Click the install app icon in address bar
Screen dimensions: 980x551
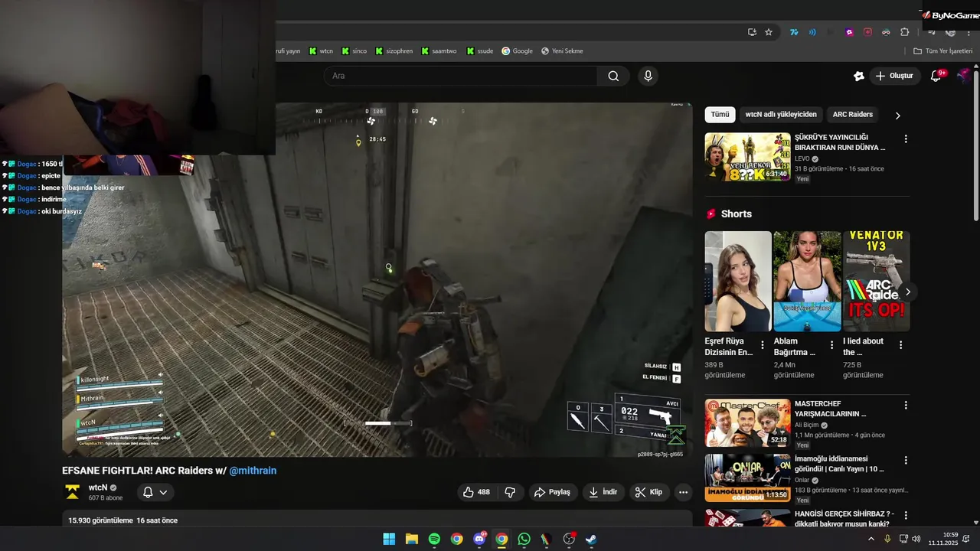752,32
